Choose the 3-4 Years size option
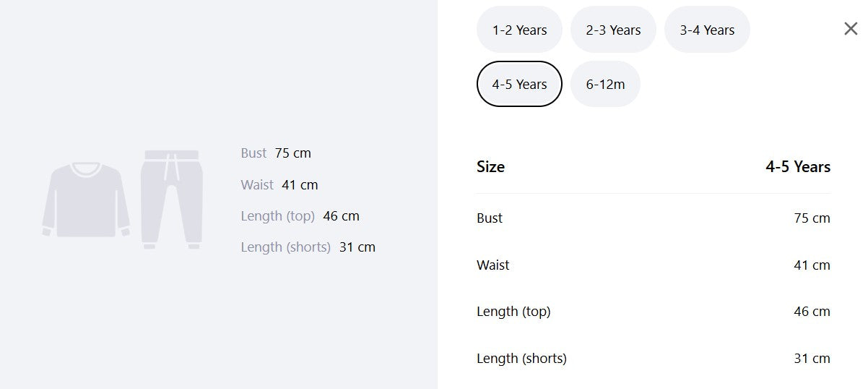Viewport: 868px width, 389px height. [x=707, y=30]
